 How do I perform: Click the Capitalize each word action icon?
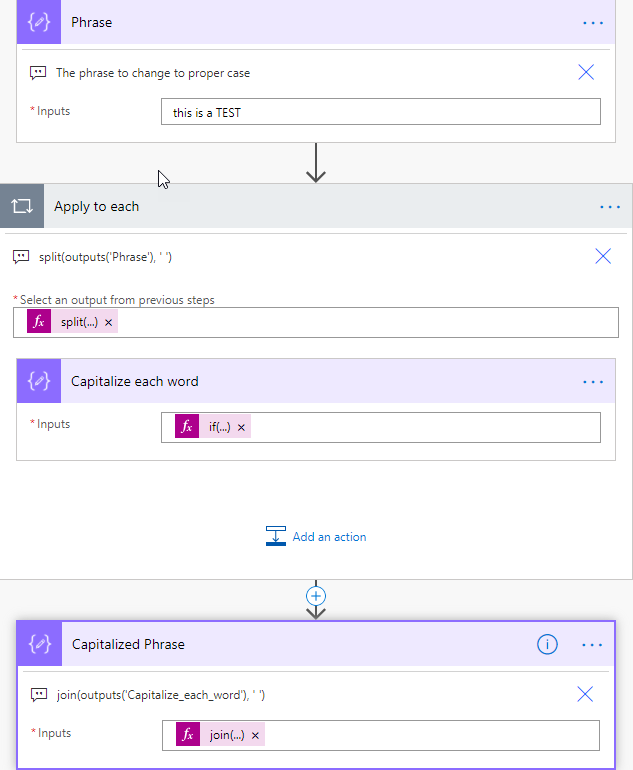(x=39, y=381)
